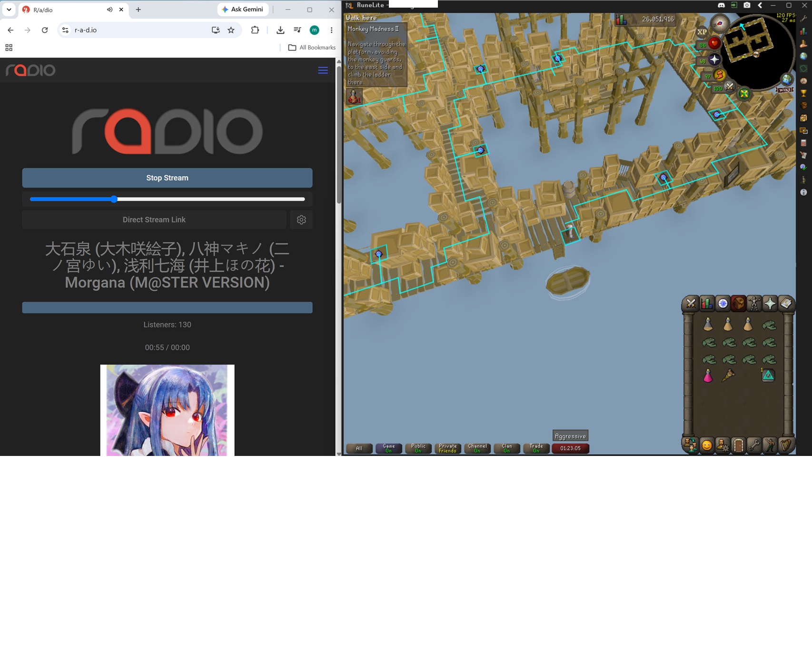Open the in-game Settings wrench tab
Viewport: 812px width, 663px height.
tap(754, 445)
